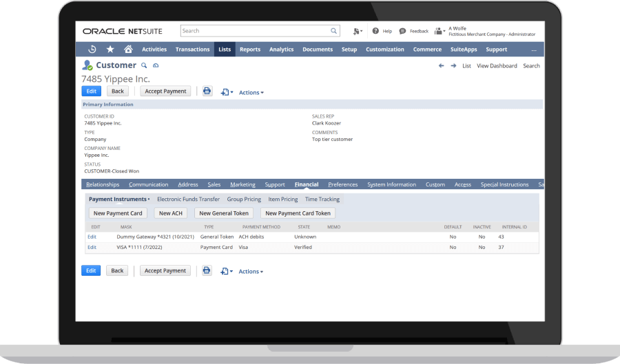The width and height of the screenshot is (620, 364).
Task: Select the Group Pricing subtab
Action: (244, 199)
